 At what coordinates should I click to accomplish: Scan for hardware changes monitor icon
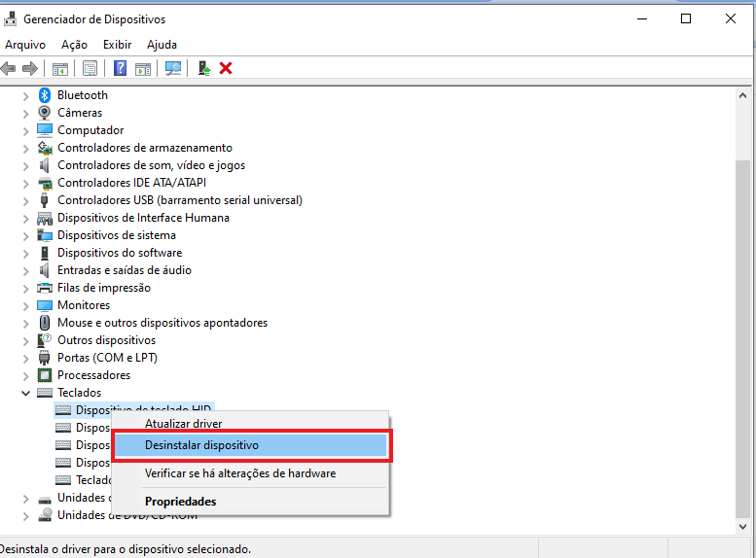(173, 68)
